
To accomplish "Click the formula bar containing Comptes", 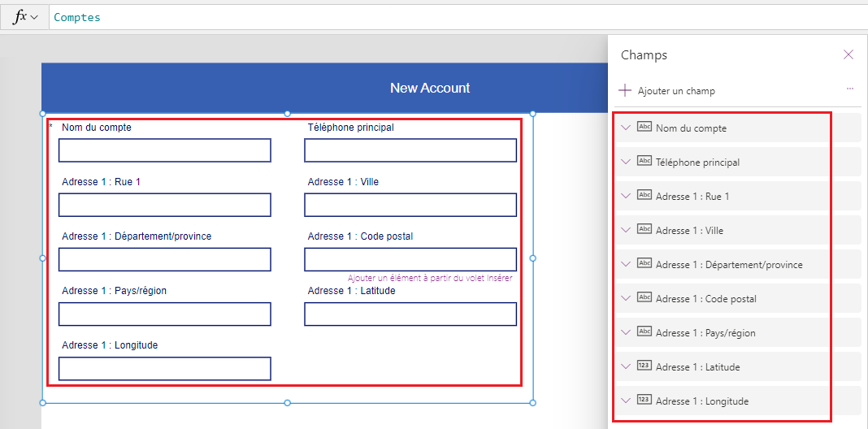I will tap(458, 17).
